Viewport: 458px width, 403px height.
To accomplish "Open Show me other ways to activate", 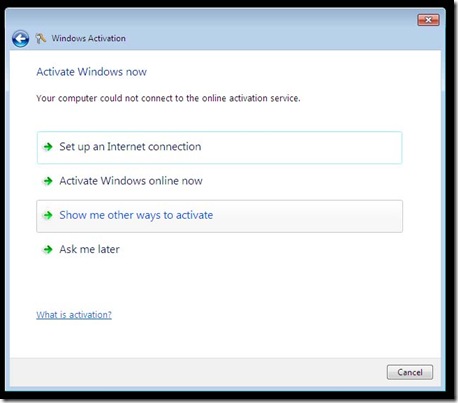I will [219, 216].
